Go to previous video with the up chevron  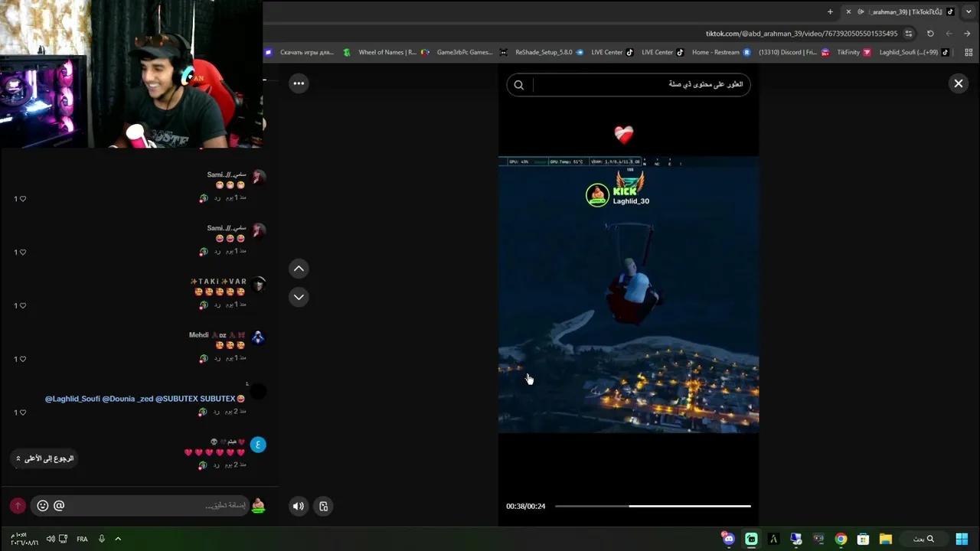[x=299, y=269]
